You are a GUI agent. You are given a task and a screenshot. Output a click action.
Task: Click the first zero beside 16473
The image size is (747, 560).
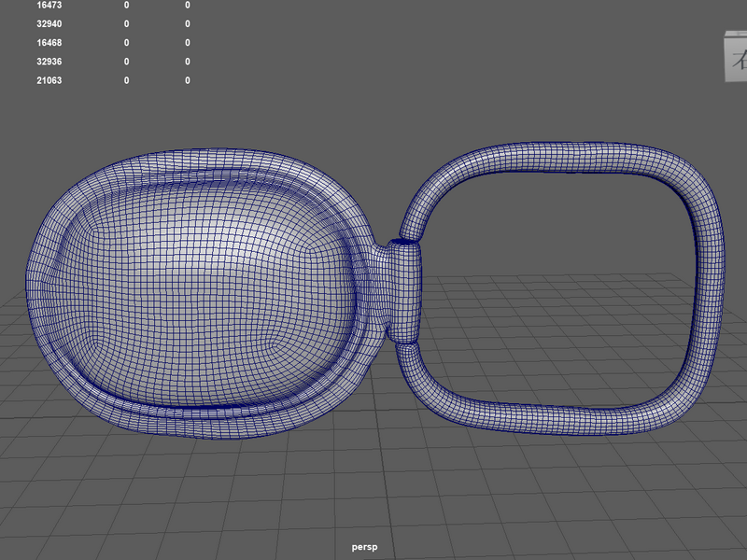click(x=126, y=6)
